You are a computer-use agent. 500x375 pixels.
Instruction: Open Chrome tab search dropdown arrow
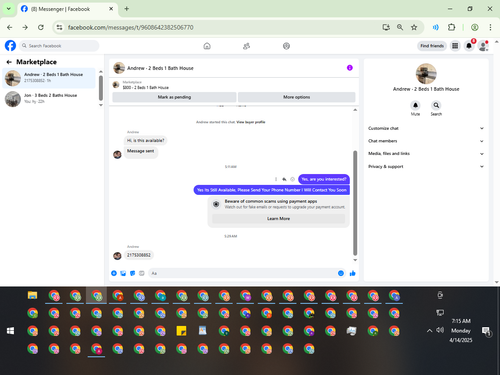[9, 9]
